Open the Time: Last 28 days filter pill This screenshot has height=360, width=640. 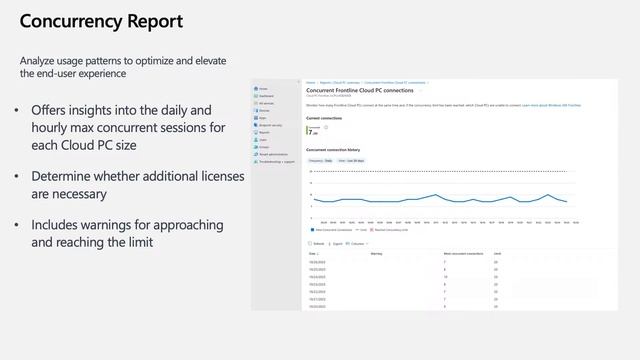[351, 161]
